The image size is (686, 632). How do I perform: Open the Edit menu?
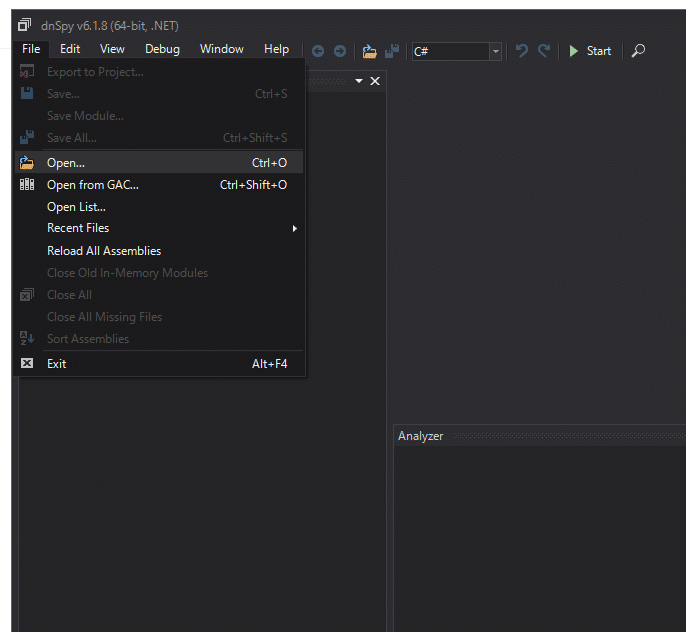pyautogui.click(x=70, y=49)
